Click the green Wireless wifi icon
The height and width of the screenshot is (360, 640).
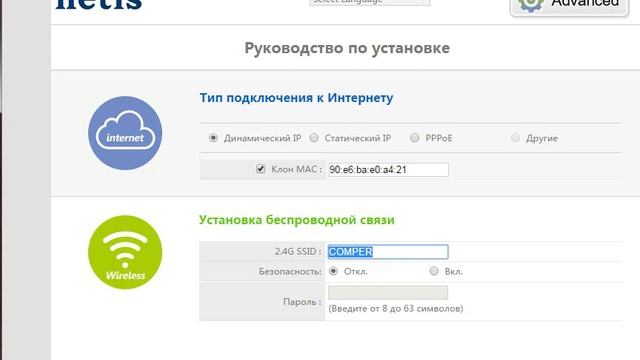125,252
